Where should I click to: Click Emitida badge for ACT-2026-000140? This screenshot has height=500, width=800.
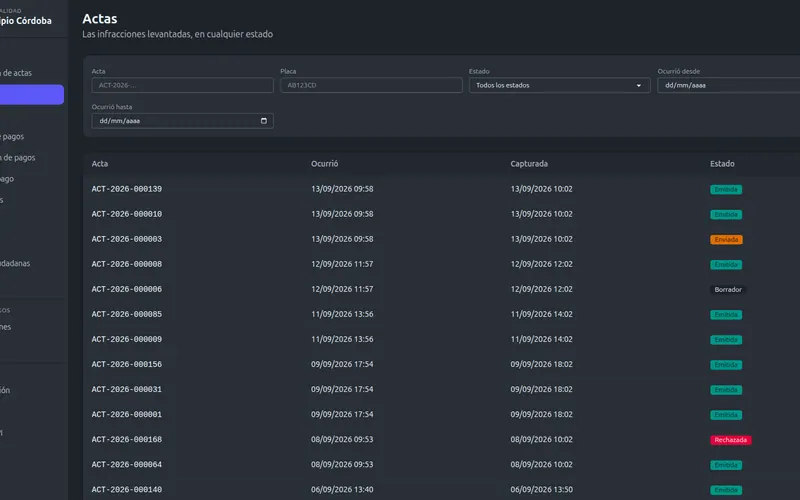(726, 490)
